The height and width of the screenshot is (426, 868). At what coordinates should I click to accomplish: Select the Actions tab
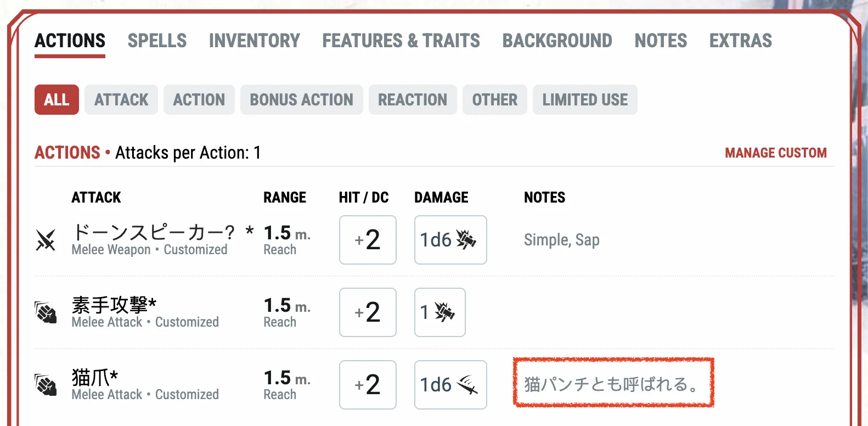pos(70,41)
